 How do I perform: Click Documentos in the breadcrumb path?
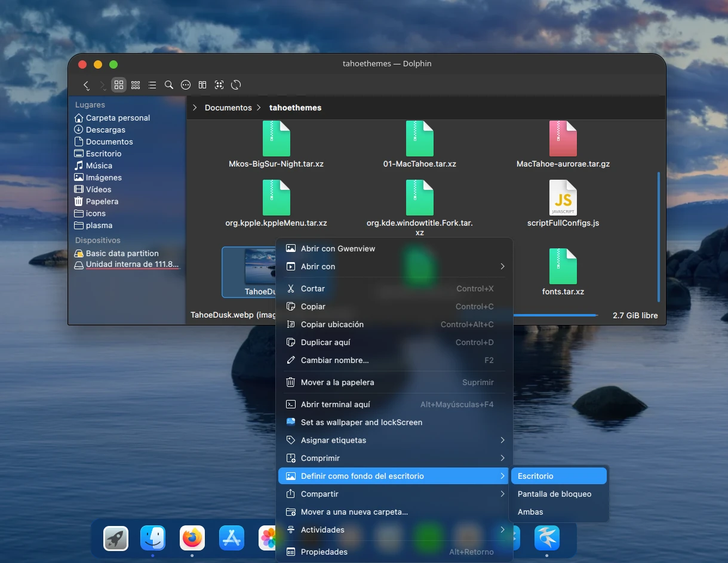[x=228, y=108]
